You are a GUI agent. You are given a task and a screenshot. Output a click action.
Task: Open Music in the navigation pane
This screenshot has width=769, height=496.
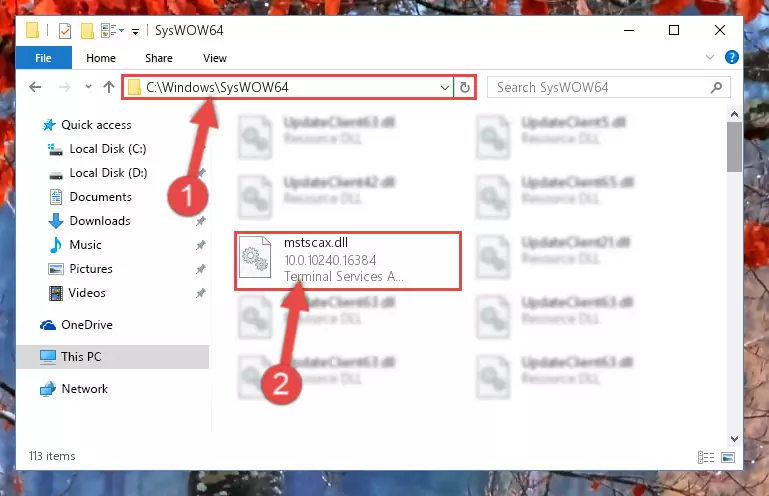tap(85, 245)
